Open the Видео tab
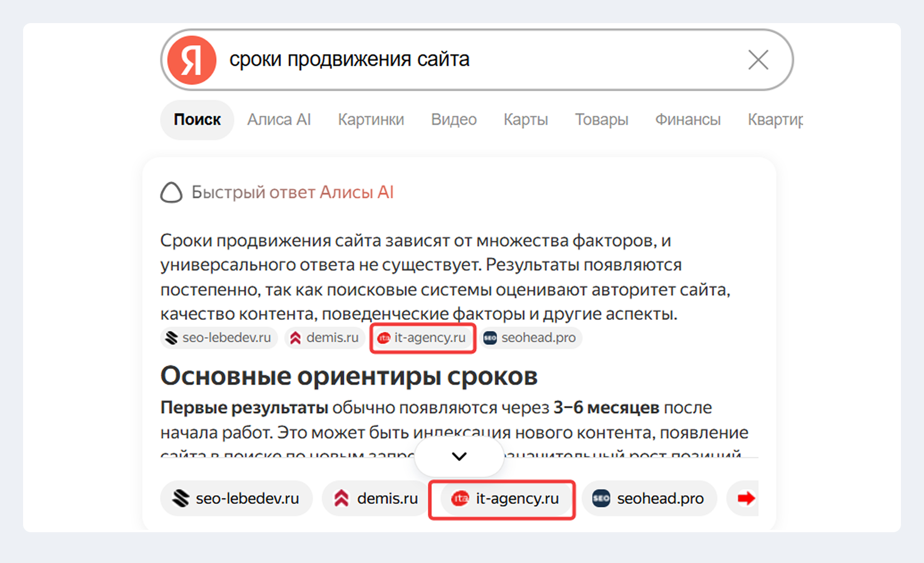Screen dimensions: 924x563 click(454, 120)
